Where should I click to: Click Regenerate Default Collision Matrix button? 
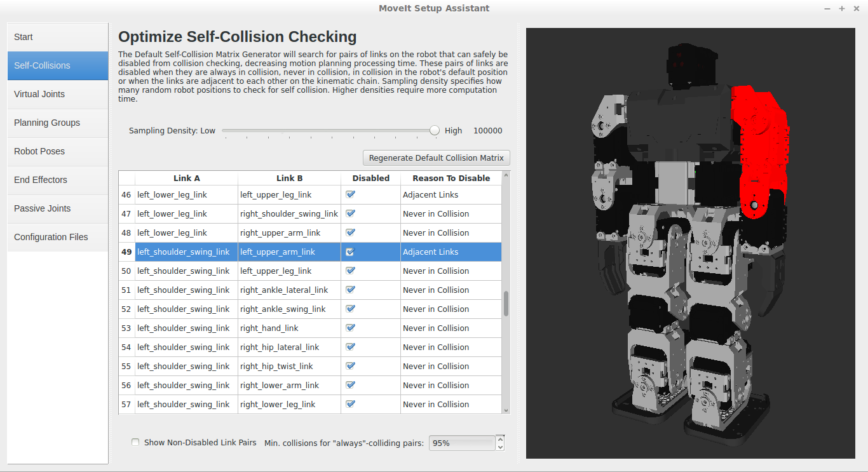[436, 158]
